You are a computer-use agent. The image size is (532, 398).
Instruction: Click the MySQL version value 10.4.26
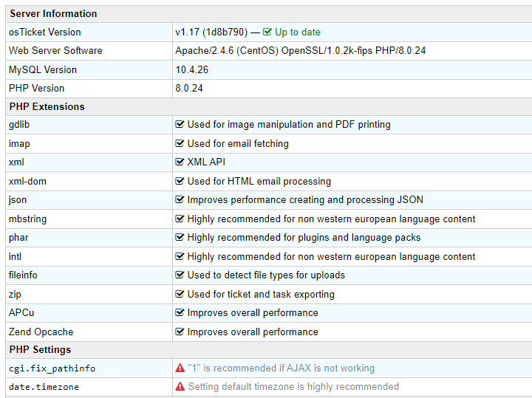[x=194, y=69]
